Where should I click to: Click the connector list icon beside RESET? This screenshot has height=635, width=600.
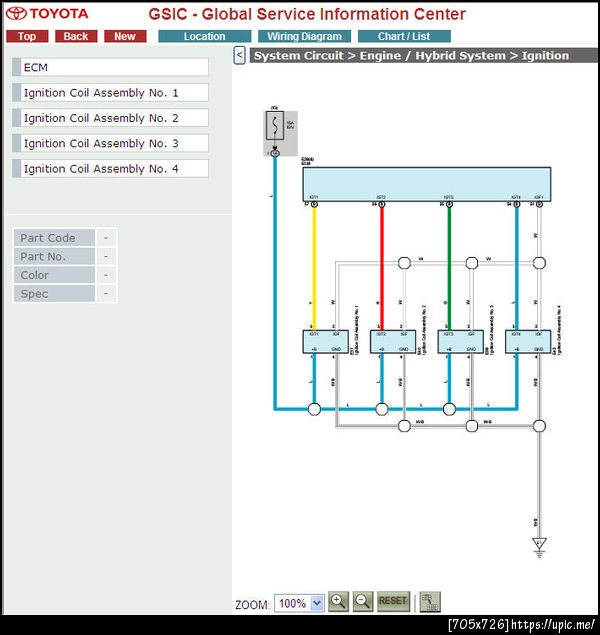430,602
